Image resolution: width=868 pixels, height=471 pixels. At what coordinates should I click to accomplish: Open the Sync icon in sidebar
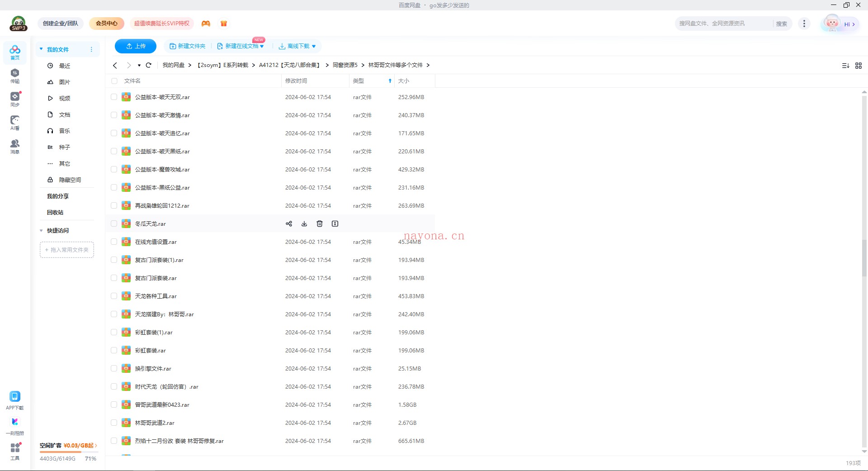pos(15,99)
